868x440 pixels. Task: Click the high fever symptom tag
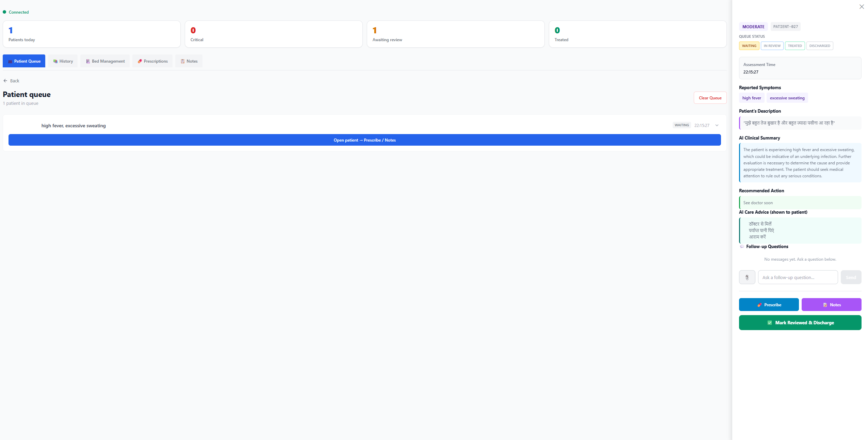click(x=752, y=98)
